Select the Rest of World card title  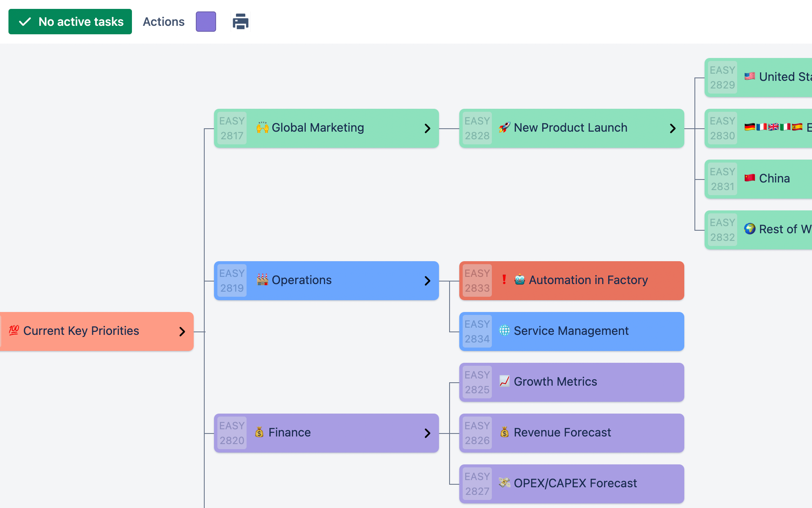tap(785, 229)
